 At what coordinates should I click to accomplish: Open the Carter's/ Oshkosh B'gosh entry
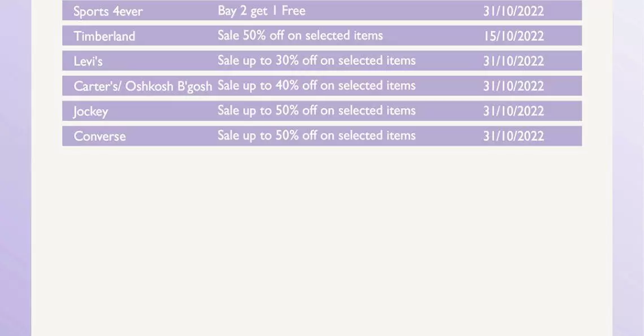(143, 86)
